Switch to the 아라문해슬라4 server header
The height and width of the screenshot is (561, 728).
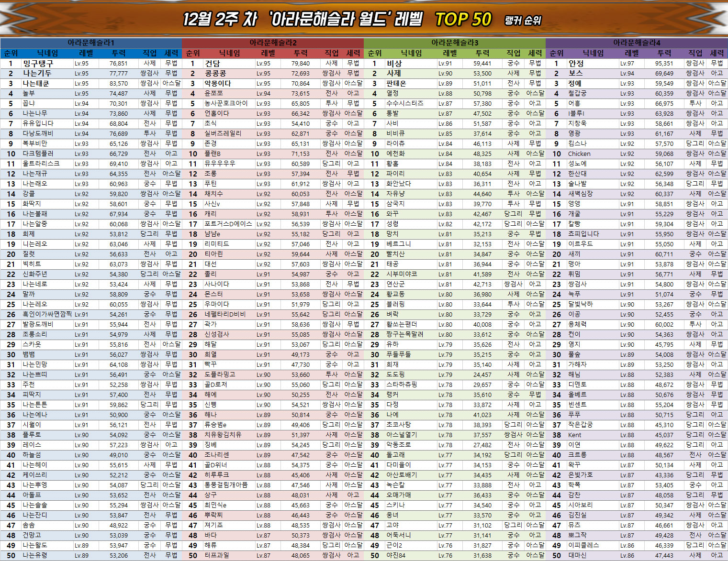[637, 43]
